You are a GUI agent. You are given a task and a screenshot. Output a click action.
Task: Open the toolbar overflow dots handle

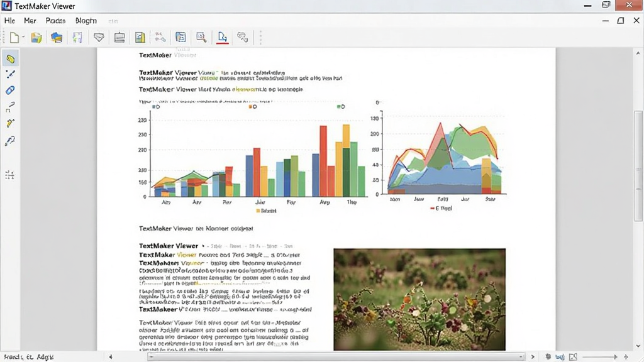[x=260, y=37]
